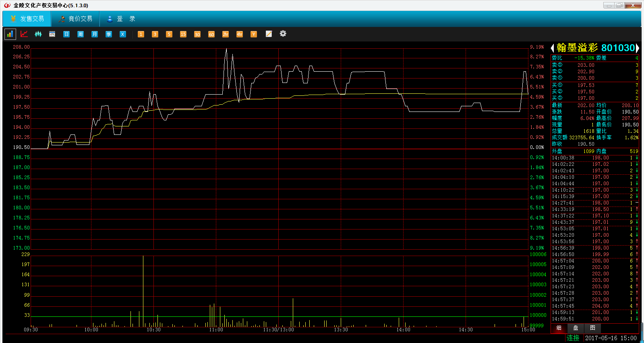Select the weekly (周) period icon

click(x=81, y=34)
